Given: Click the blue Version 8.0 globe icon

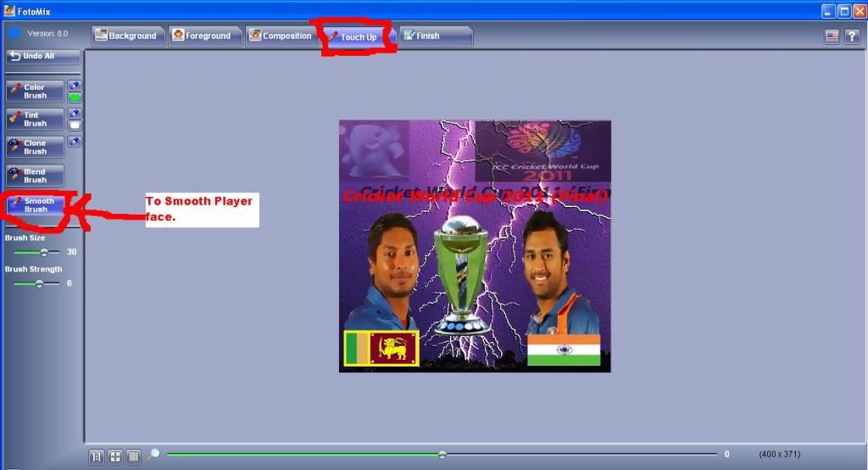Looking at the screenshot, I should 15,33.
